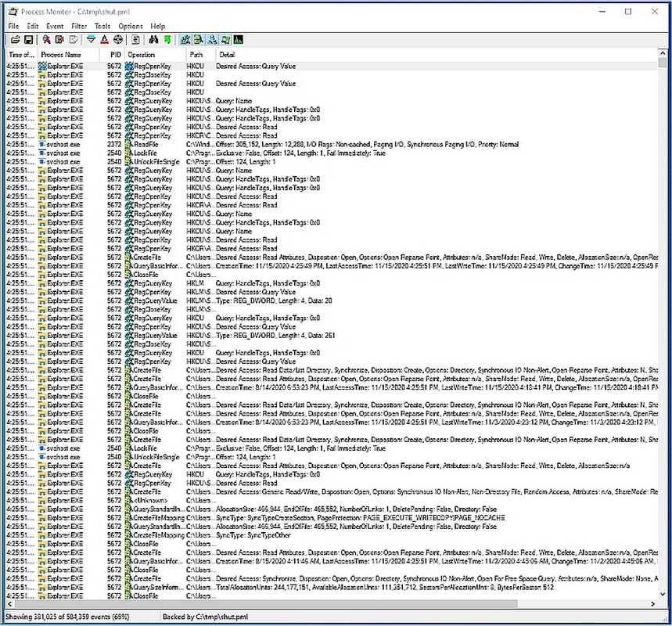Toggle Show File System Activity icon
The height and width of the screenshot is (626, 672).
coord(199,40)
